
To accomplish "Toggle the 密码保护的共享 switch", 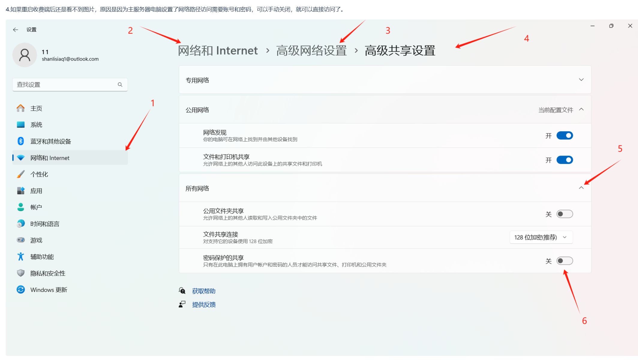I will (x=565, y=261).
